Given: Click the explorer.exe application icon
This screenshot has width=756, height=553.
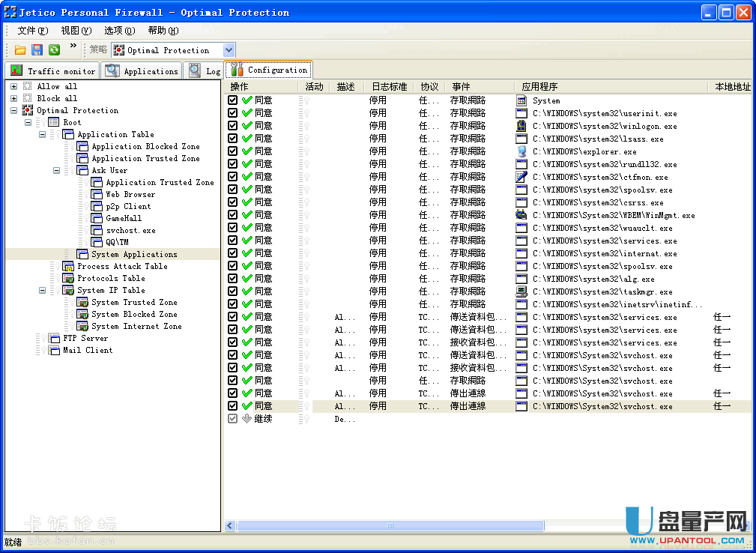Looking at the screenshot, I should point(521,151).
